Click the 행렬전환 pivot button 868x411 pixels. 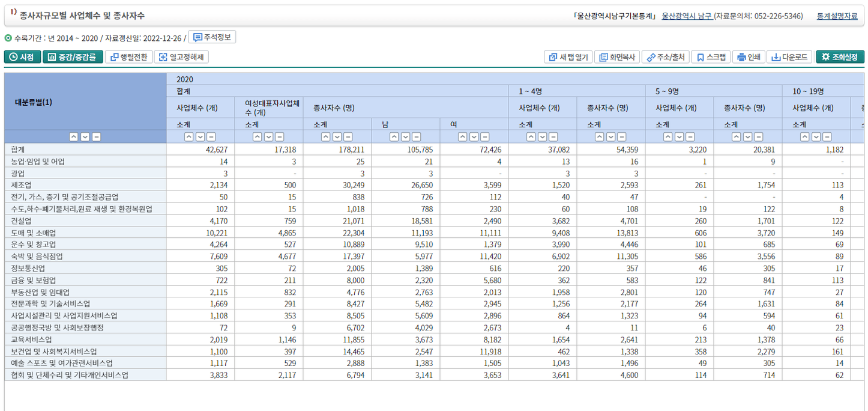[128, 57]
